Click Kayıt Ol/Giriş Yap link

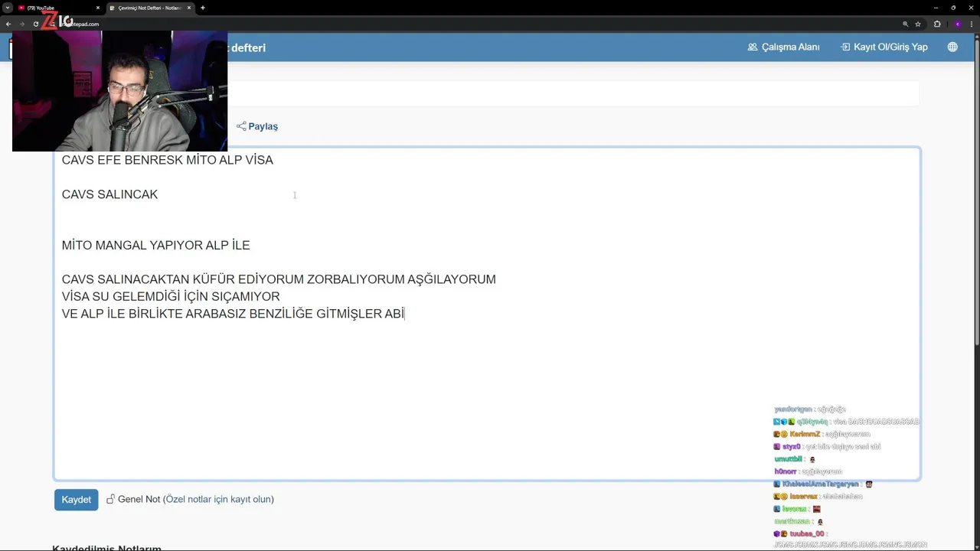[x=884, y=47]
